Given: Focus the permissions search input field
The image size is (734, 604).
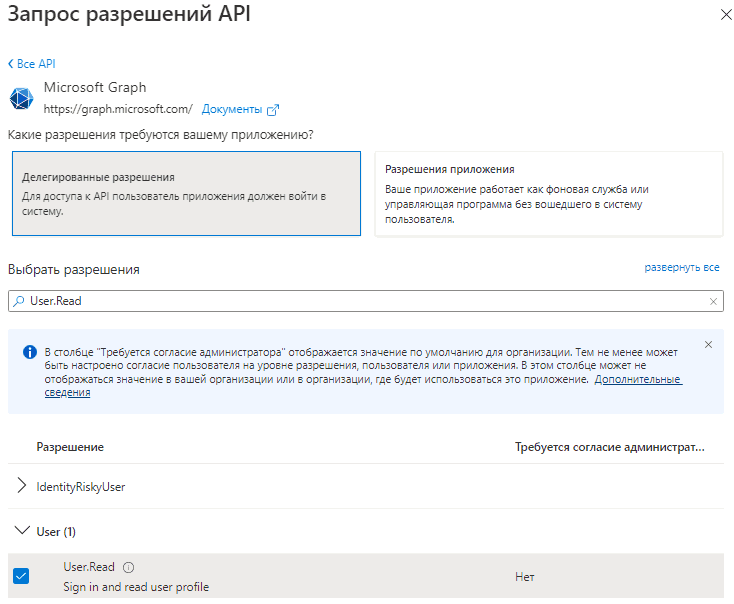Looking at the screenshot, I should [366, 301].
